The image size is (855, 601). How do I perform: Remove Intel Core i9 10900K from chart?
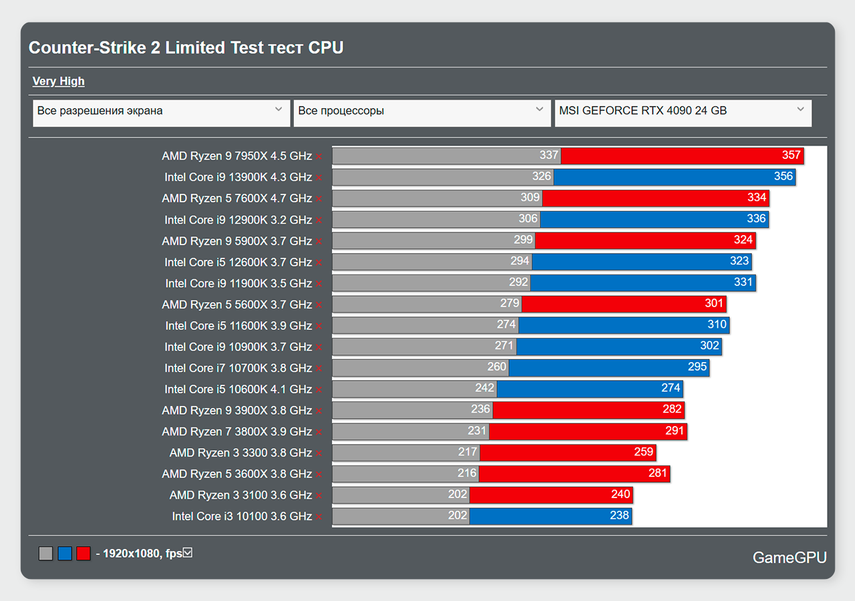click(320, 347)
